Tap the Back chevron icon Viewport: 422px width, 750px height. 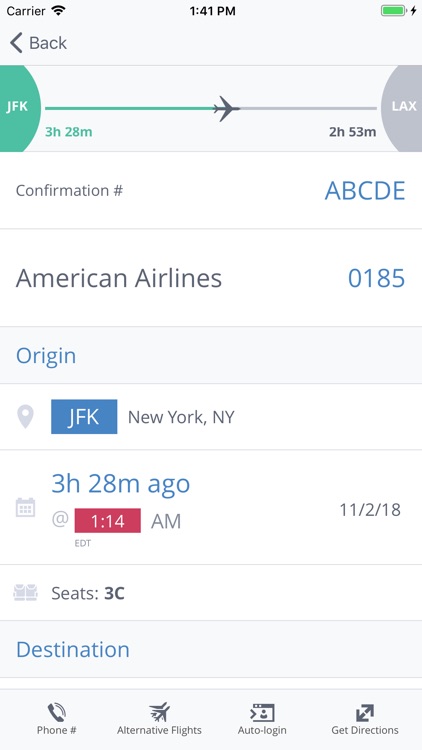pyautogui.click(x=16, y=43)
